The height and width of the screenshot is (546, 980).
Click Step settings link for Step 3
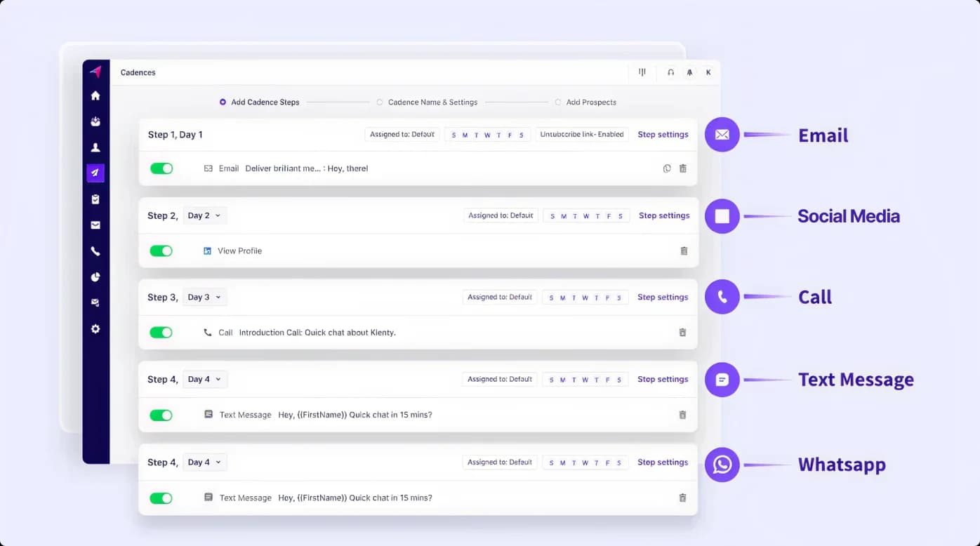663,298
